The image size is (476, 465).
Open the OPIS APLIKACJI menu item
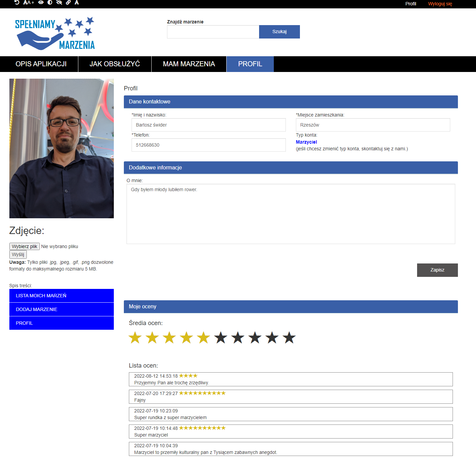click(41, 64)
